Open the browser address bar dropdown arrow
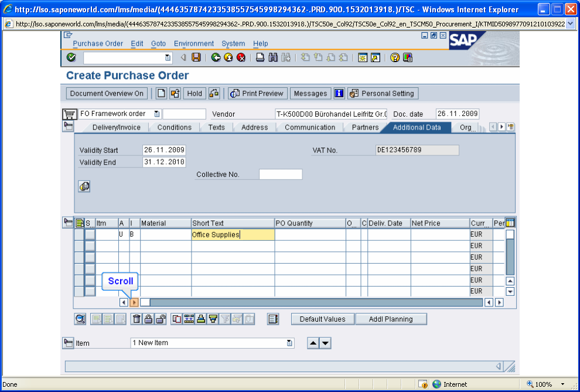580x392 pixels. pos(570,24)
